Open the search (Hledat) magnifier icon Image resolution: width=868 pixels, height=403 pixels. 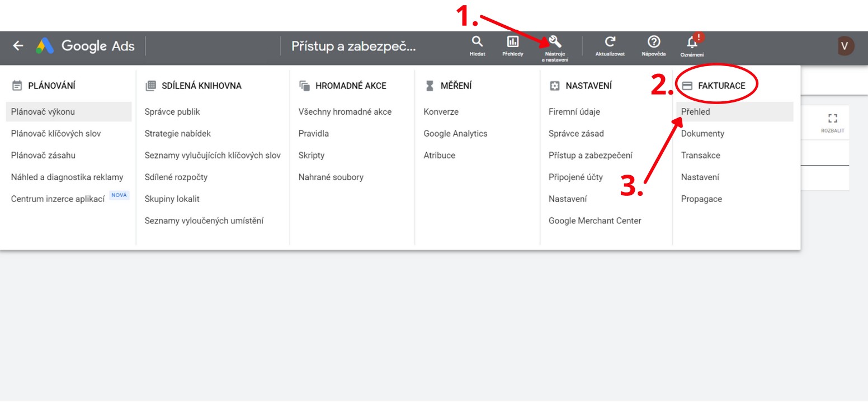click(477, 41)
